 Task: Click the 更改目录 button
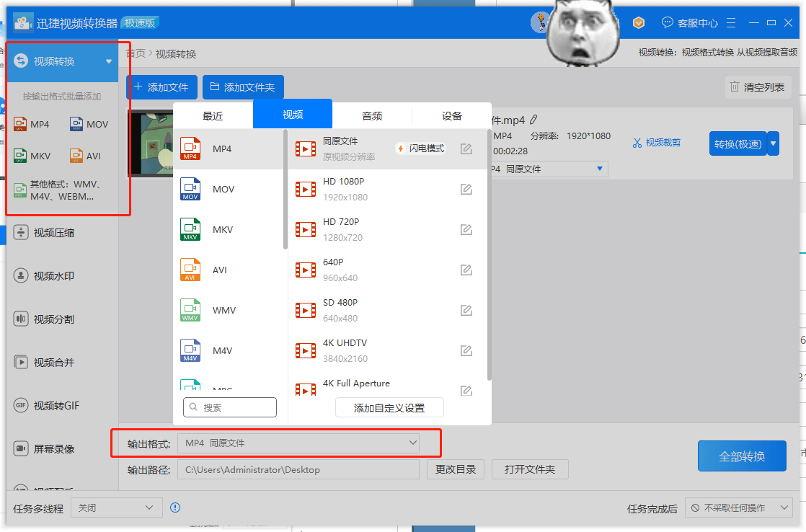pos(456,469)
